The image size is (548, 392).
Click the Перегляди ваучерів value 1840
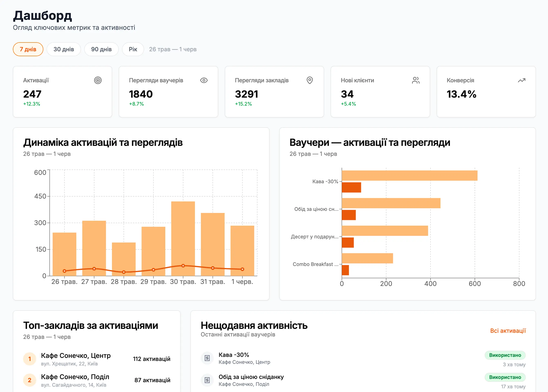[x=141, y=94]
